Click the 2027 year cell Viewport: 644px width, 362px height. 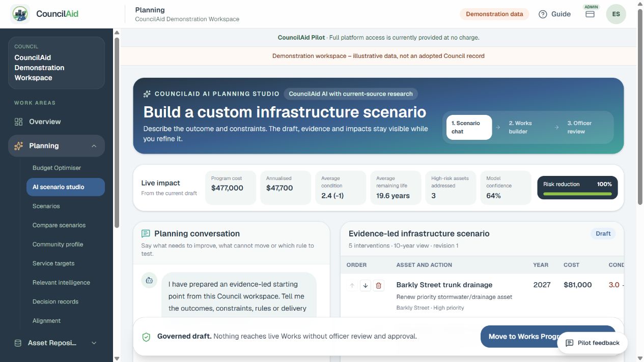pyautogui.click(x=542, y=285)
